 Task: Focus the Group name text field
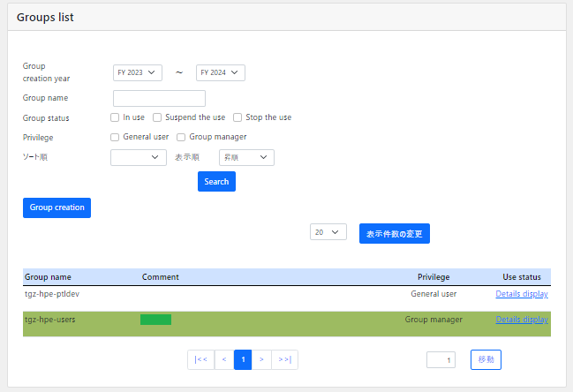159,98
